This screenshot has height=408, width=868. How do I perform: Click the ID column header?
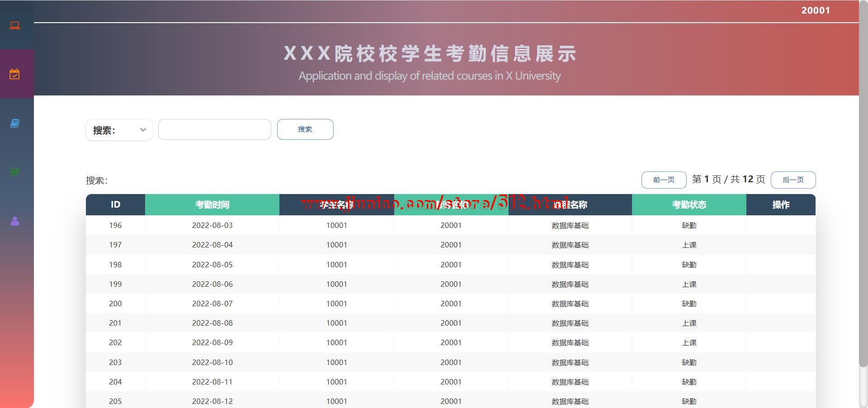(115, 205)
